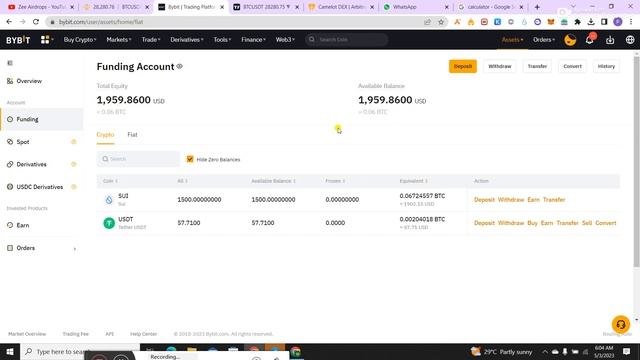Expand the Trade dropdown

(x=151, y=40)
